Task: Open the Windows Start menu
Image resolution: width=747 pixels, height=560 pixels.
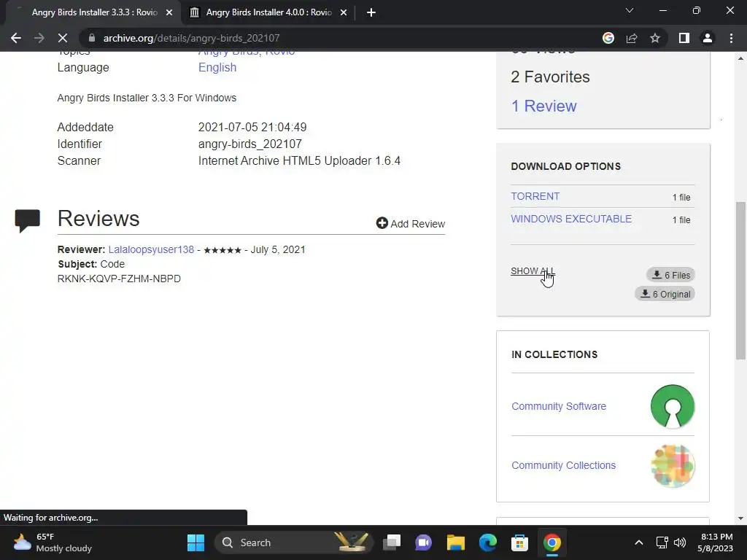Action: pyautogui.click(x=196, y=542)
